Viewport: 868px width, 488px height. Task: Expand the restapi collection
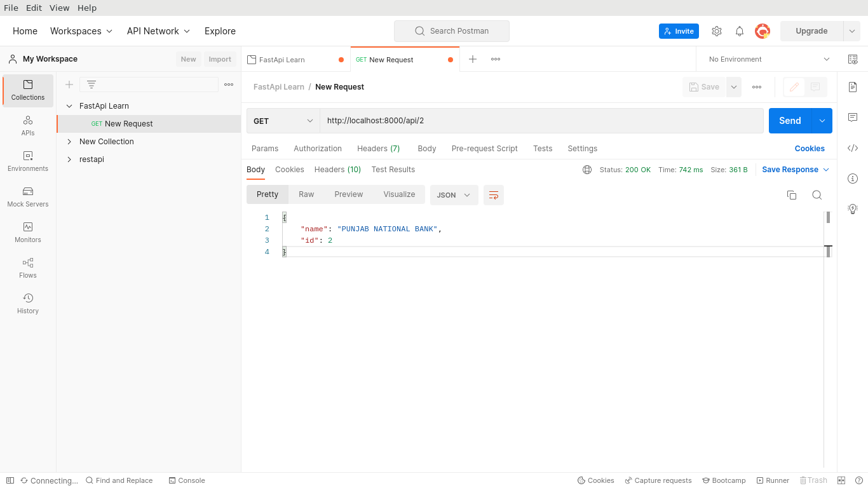[x=69, y=159]
